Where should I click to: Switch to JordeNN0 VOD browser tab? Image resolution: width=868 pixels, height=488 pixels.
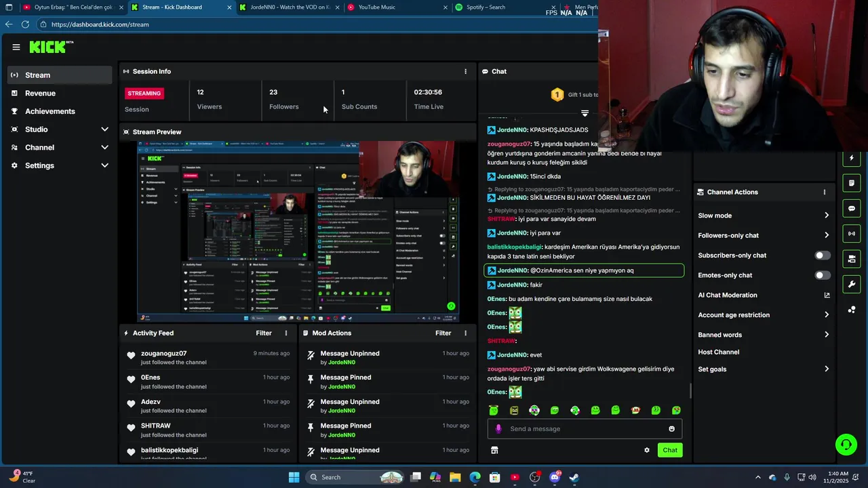288,7
